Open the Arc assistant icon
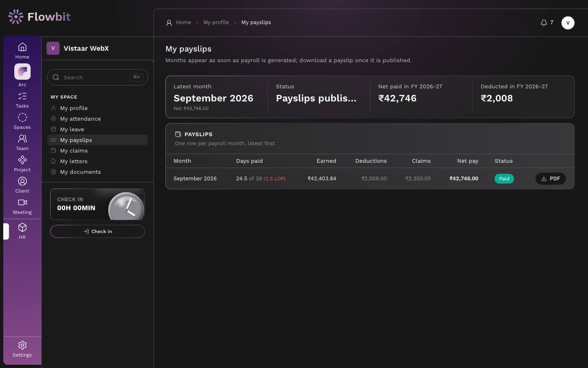588x368 pixels. 22,72
